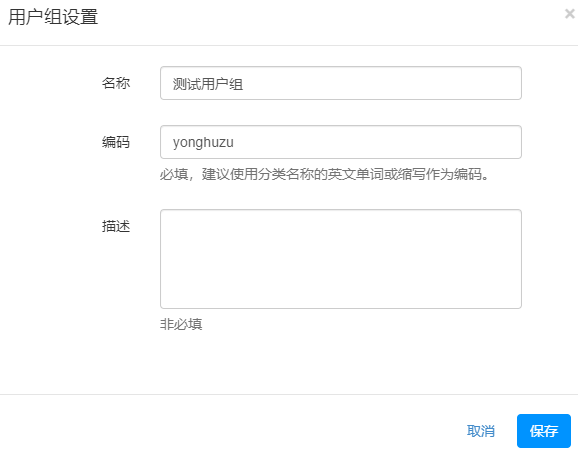578x464 pixels.
Task: Place cursor after yonghuzu text
Action: pyautogui.click(x=234, y=142)
